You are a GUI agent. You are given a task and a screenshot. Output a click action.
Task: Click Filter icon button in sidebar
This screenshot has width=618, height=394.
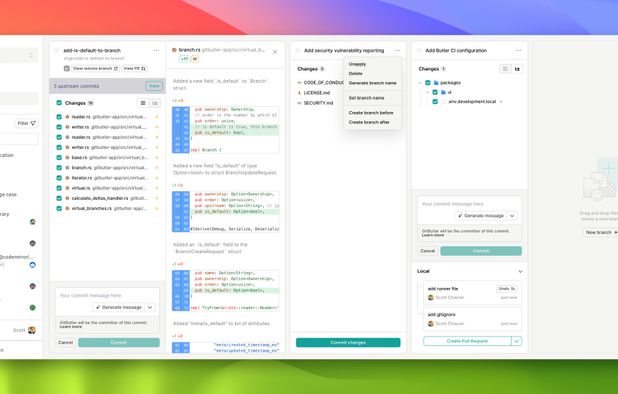click(x=27, y=123)
